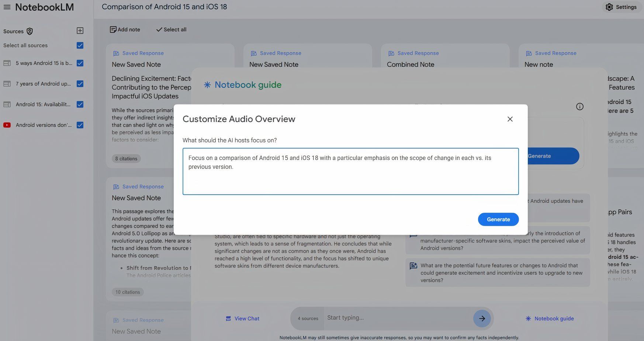Open the '10 citations' chip
Screen dimensions: 644x341
point(128,292)
